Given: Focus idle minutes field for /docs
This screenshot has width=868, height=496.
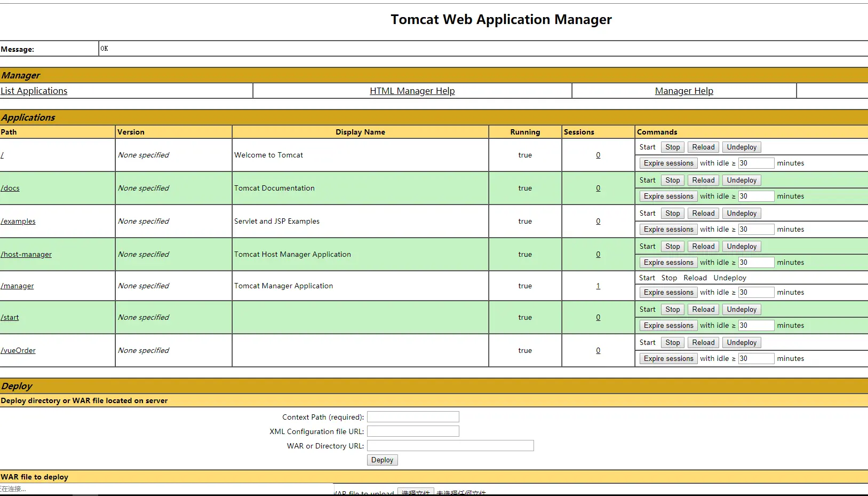Looking at the screenshot, I should [756, 196].
